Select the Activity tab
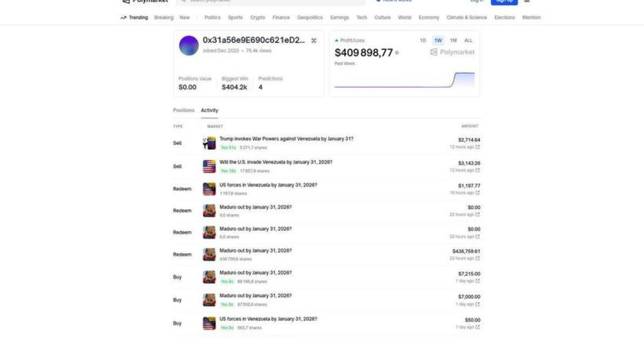This screenshot has height=338, width=644. [209, 111]
